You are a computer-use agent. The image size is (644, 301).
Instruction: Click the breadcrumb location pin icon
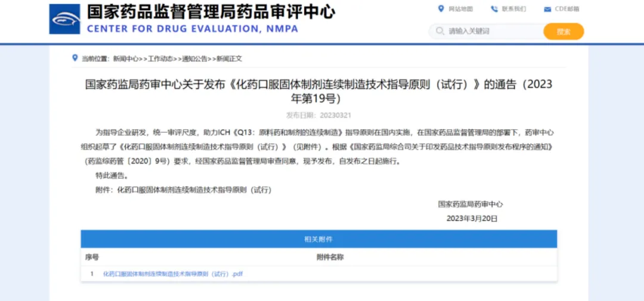coord(75,58)
